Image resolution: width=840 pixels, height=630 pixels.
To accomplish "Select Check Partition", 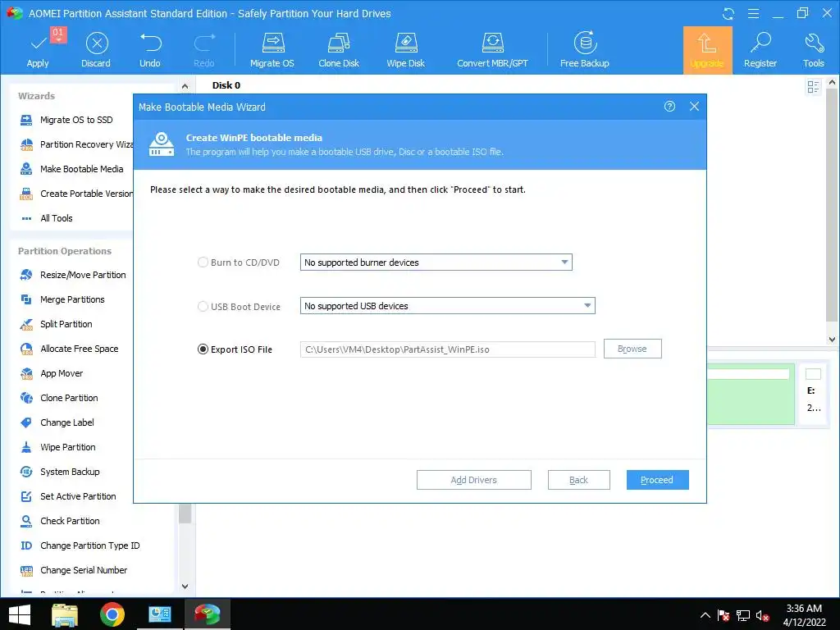I will (x=60, y=521).
